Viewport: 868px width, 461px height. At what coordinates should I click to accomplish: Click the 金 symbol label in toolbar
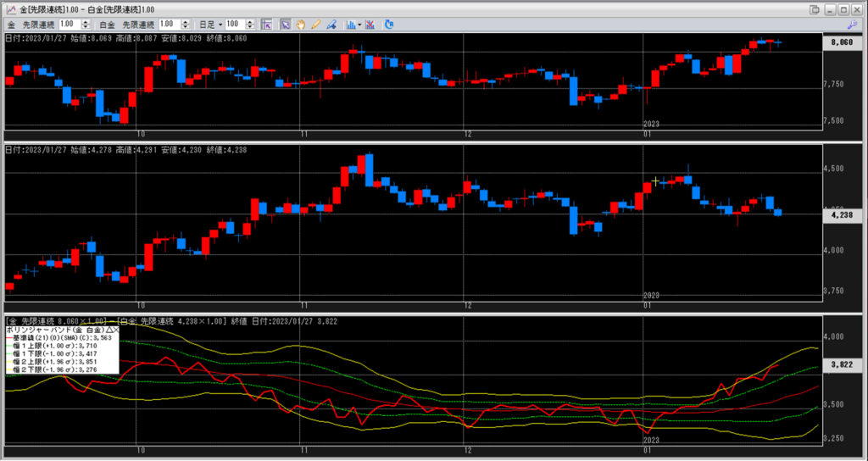pos(11,25)
